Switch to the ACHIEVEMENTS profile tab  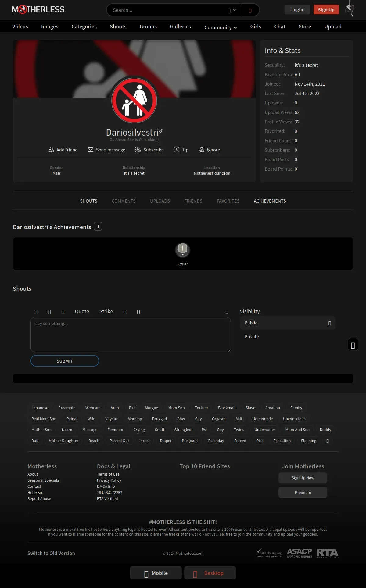(270, 201)
